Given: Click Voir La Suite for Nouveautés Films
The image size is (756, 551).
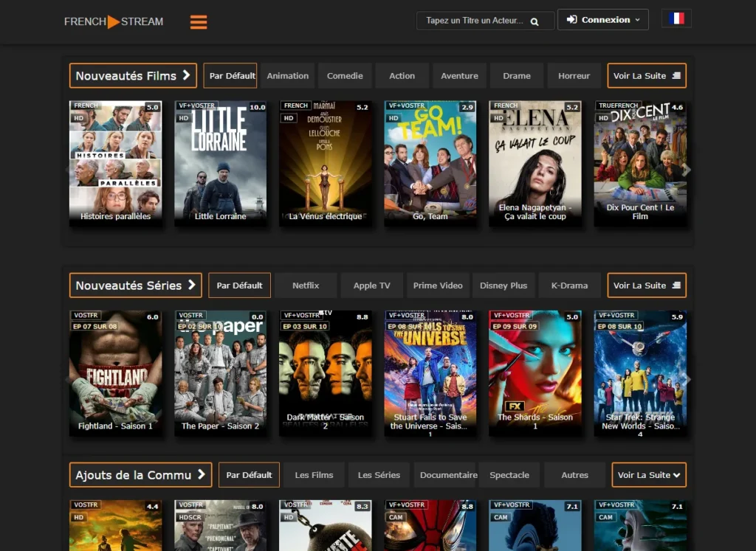Looking at the screenshot, I should tap(647, 76).
